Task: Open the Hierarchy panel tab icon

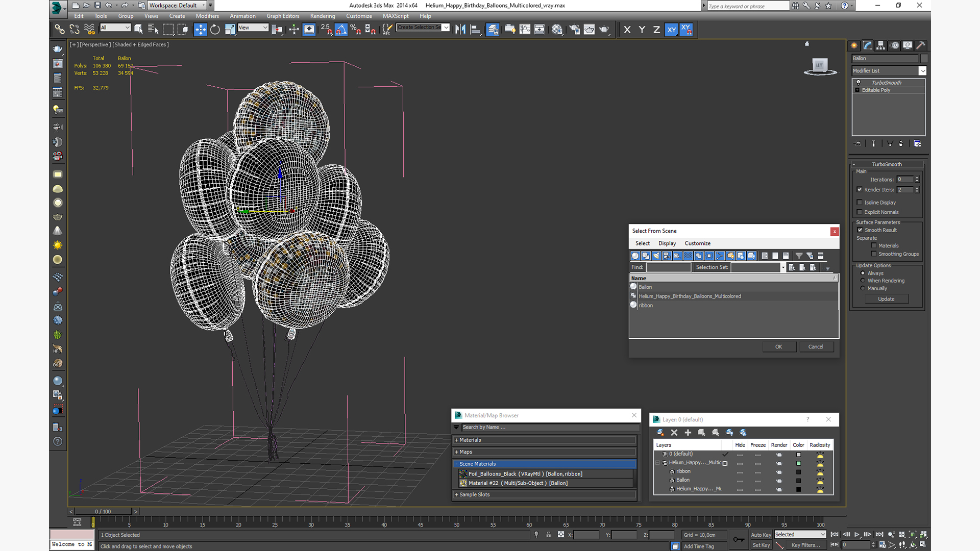Action: click(880, 45)
